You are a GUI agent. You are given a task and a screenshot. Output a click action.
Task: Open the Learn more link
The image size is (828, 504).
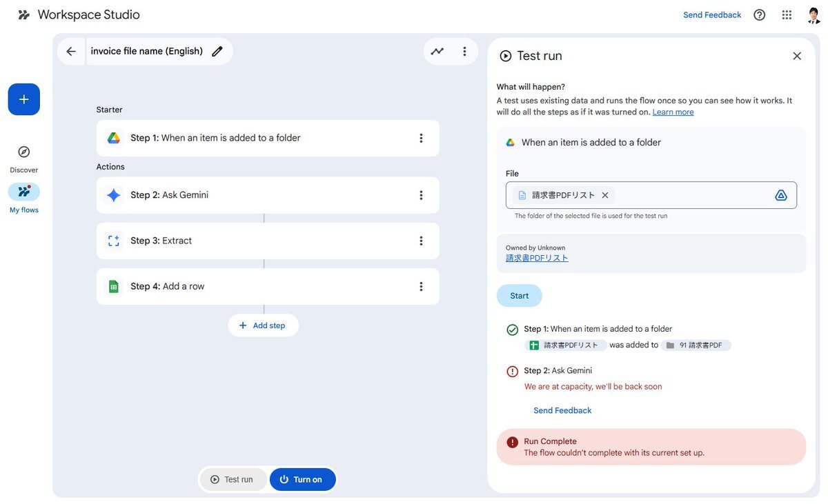pos(673,112)
